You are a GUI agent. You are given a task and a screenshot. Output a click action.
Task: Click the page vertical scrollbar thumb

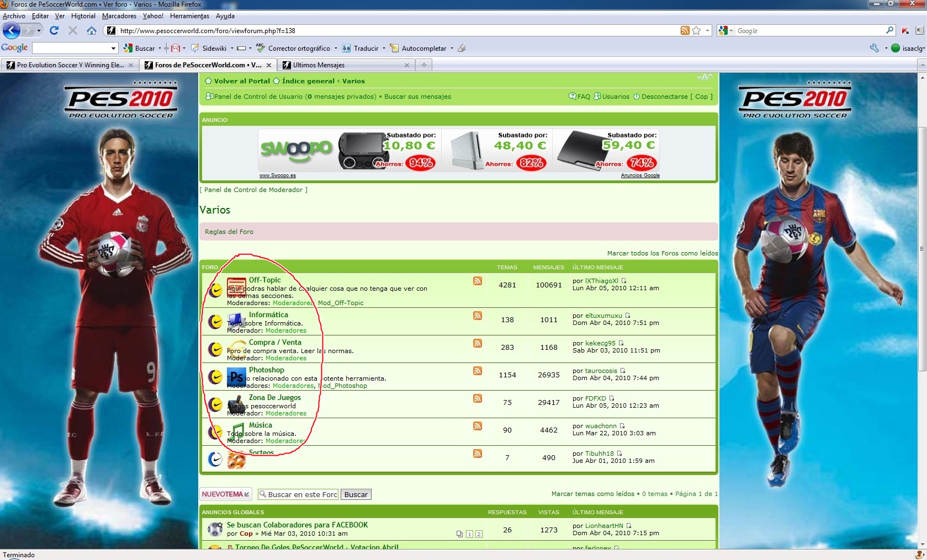coord(922,248)
